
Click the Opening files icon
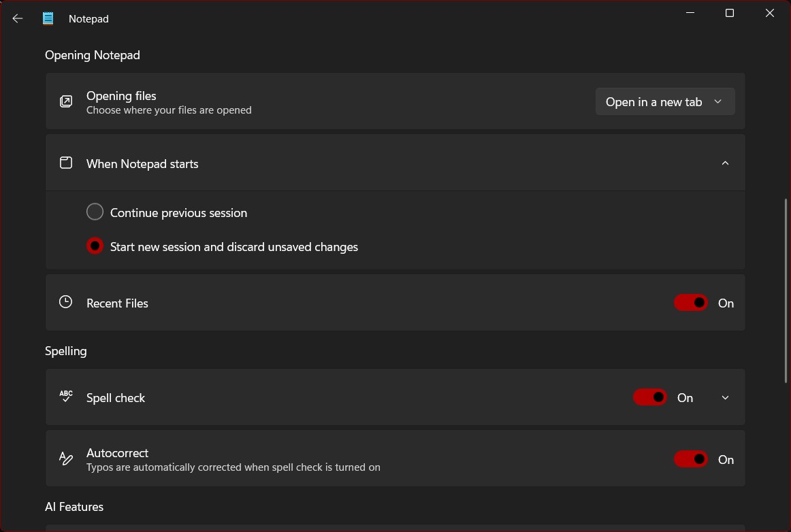tap(65, 101)
